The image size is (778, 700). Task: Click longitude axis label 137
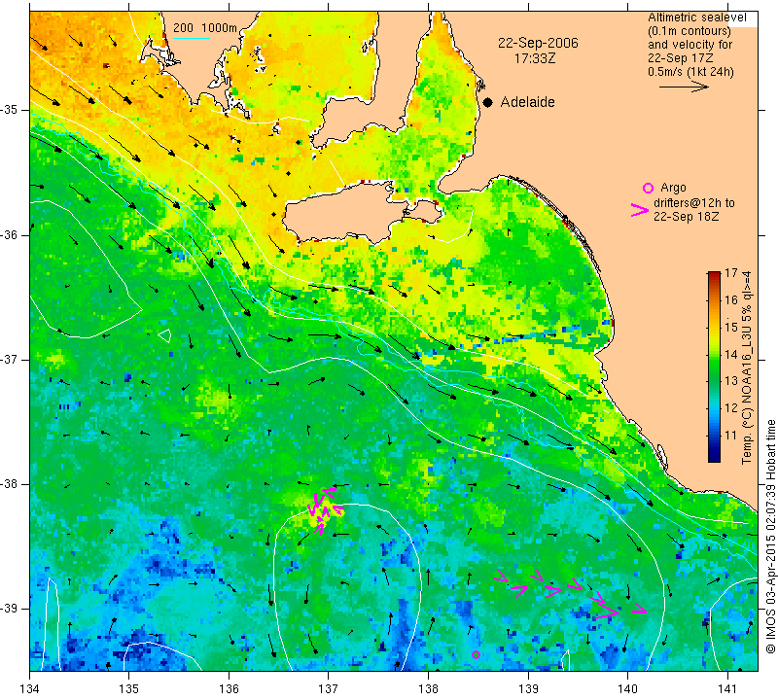point(328,689)
